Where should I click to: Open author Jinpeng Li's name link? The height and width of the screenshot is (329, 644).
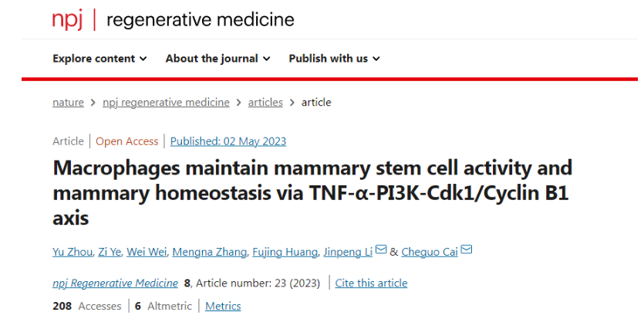click(x=348, y=252)
